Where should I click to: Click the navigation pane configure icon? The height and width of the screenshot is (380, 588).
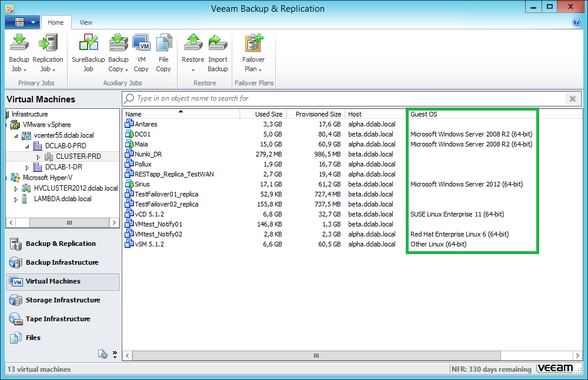tap(103, 354)
